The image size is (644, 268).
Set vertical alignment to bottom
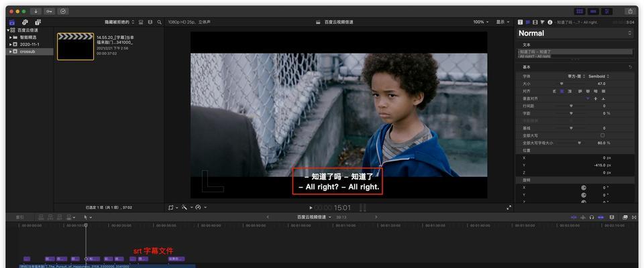tap(603, 98)
